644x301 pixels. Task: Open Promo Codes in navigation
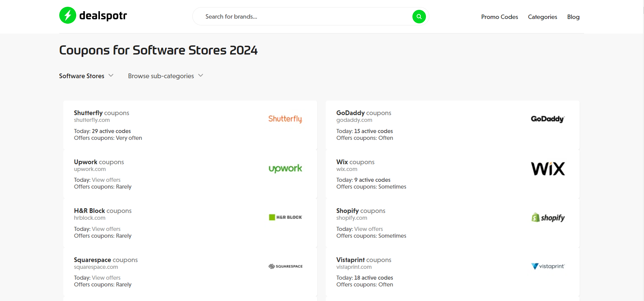pos(499,17)
